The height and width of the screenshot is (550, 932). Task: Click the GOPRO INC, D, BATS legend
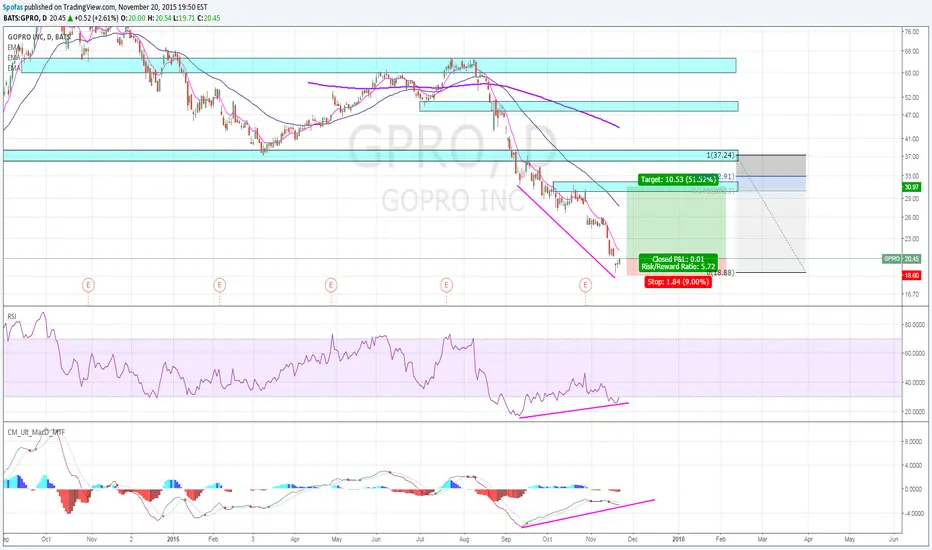[39, 37]
